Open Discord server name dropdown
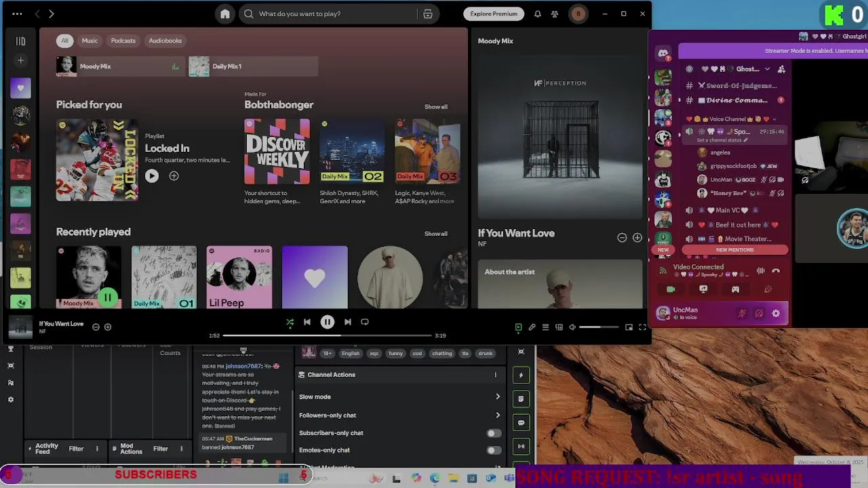 point(767,69)
